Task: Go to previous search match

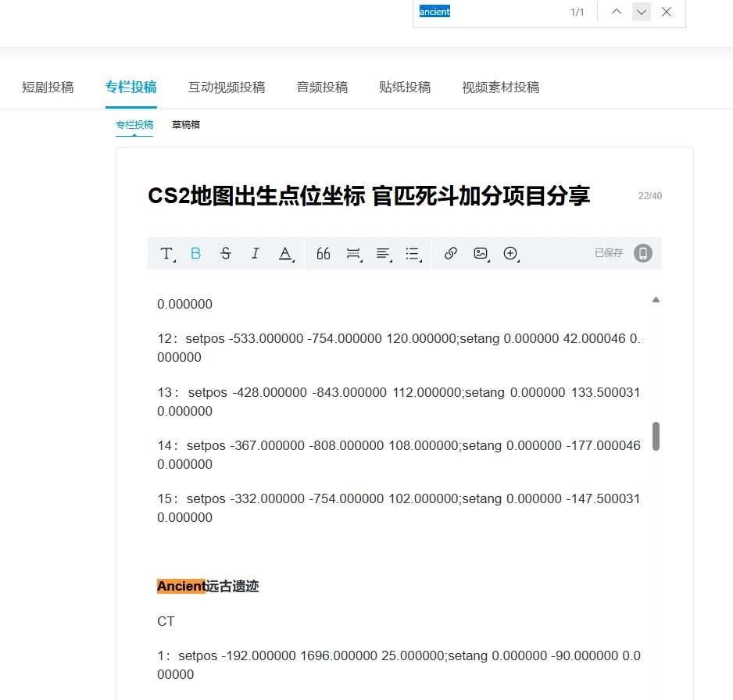Action: pos(616,12)
